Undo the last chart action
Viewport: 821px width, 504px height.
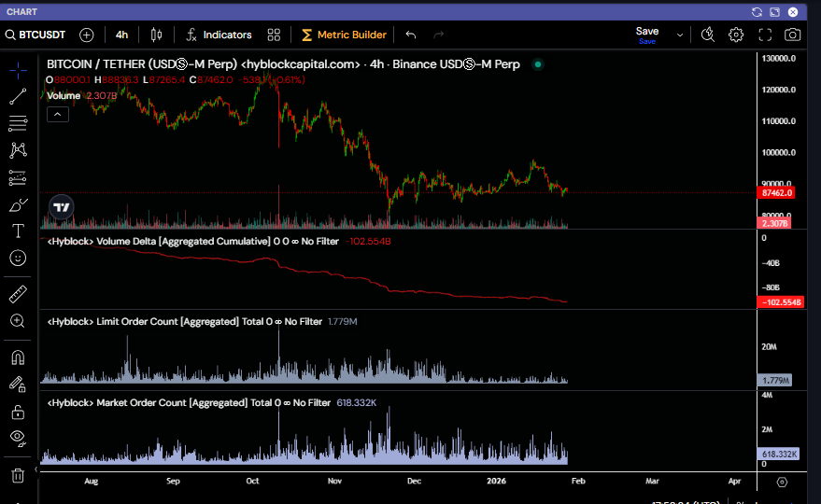click(x=411, y=35)
